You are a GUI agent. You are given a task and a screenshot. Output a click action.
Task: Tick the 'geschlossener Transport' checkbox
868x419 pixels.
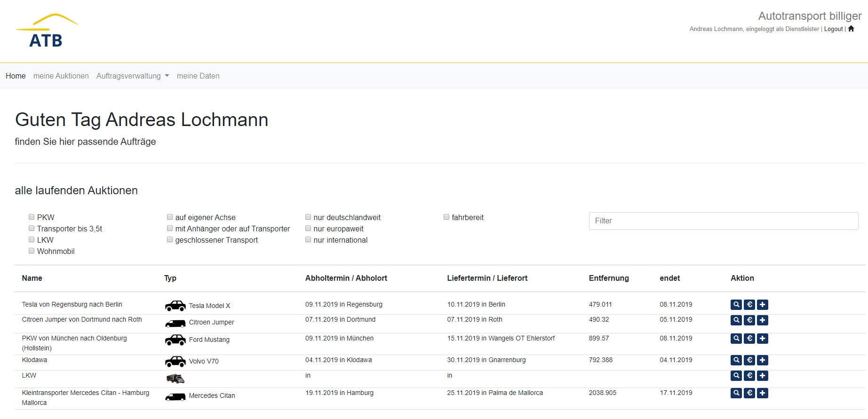point(170,239)
